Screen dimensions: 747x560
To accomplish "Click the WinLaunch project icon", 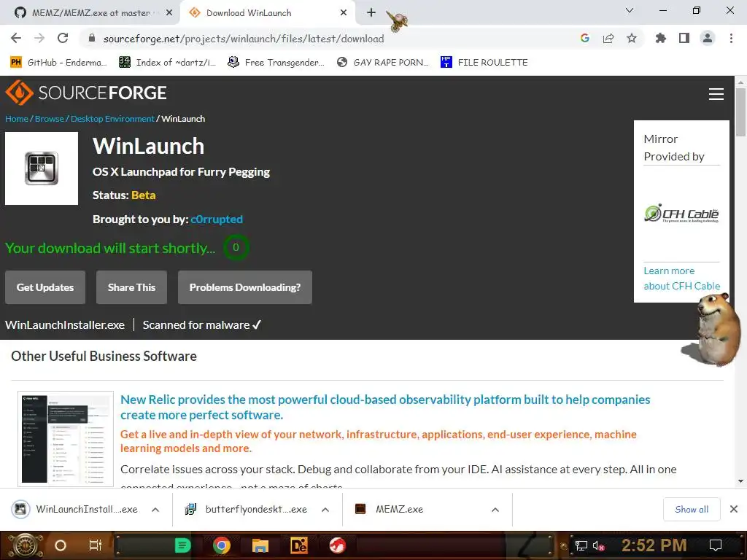I will (x=42, y=168).
